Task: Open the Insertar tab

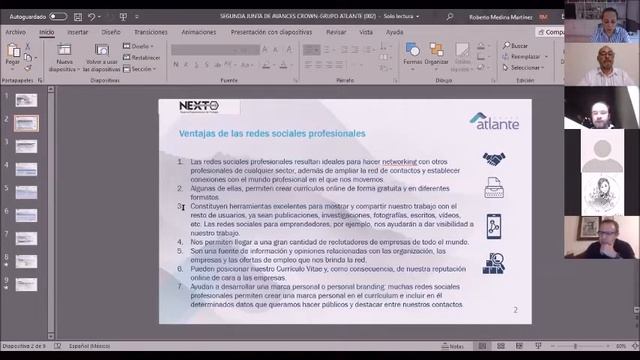Action: pos(78,32)
